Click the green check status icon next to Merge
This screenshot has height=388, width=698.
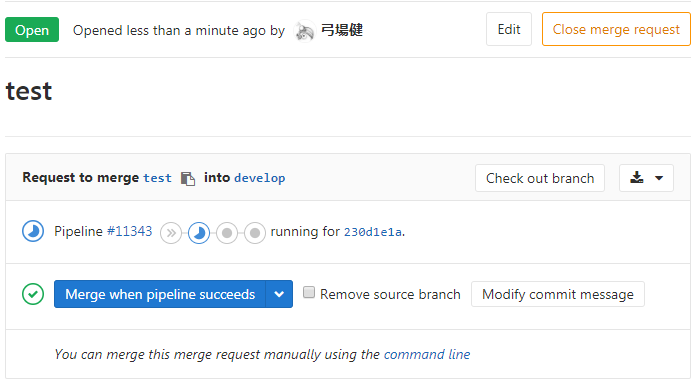(33, 294)
